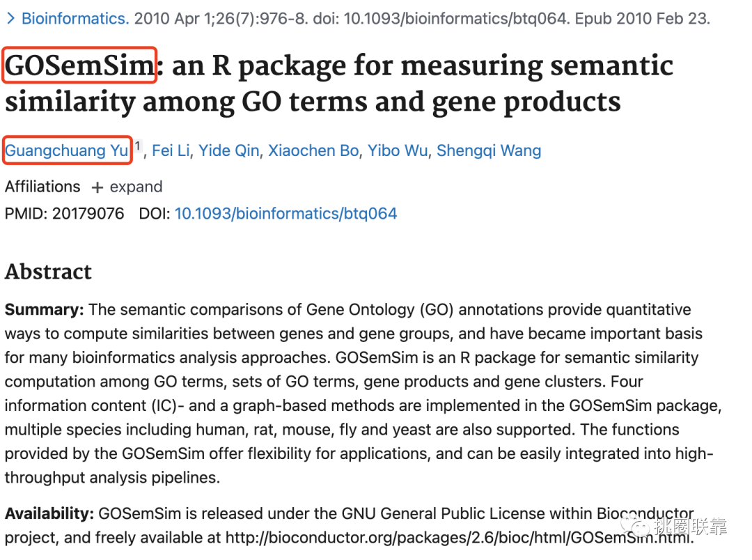This screenshot has height=560, width=752.
Task: Follow the DOI link 10.1093/bioinformatics/btq064
Action: click(285, 213)
